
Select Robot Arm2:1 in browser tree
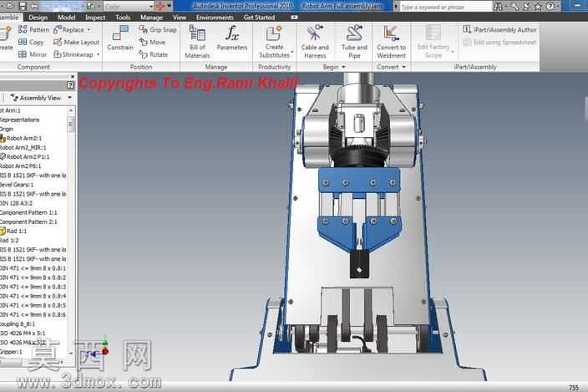(x=21, y=138)
